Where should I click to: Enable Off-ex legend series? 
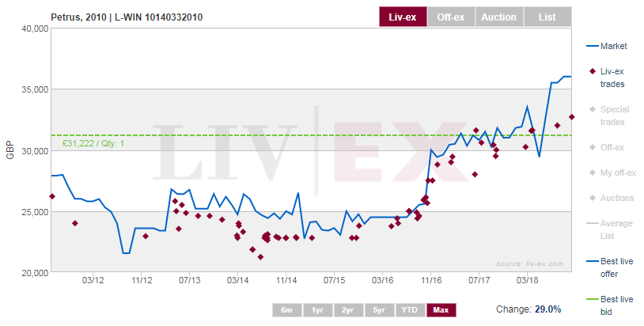[x=607, y=147]
